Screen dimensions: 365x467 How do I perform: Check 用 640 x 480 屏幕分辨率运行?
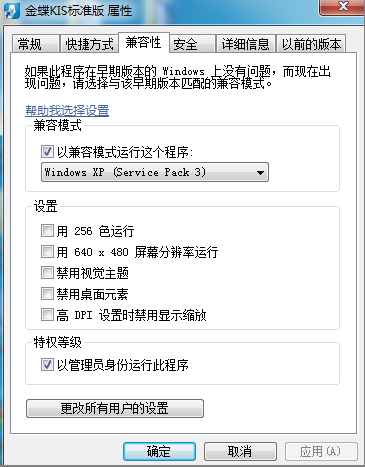tap(47, 251)
